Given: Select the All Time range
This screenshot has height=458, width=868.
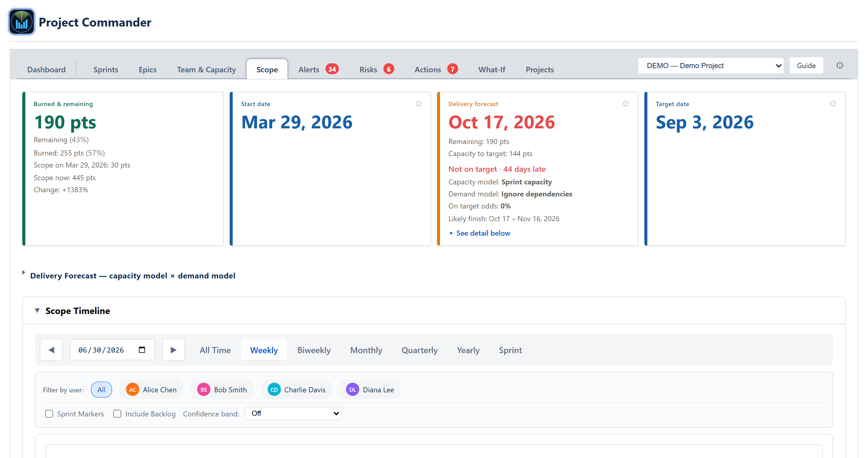Looking at the screenshot, I should pos(215,350).
